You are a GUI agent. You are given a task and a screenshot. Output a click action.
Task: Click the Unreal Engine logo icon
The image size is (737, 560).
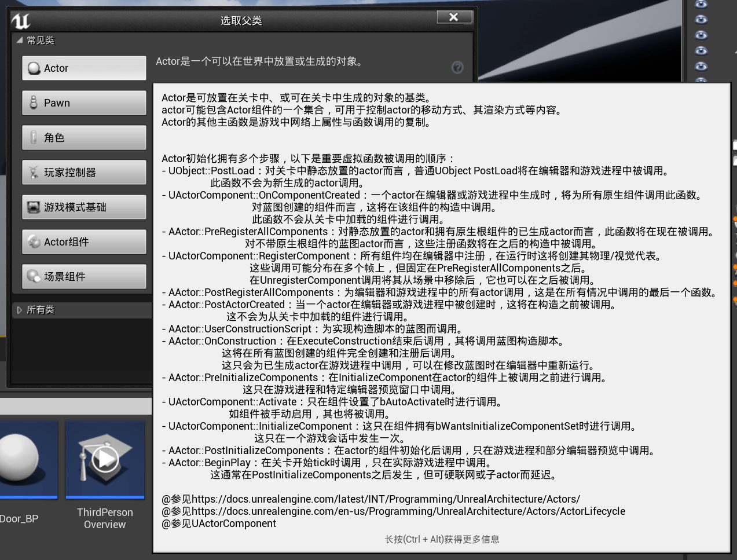click(x=21, y=21)
